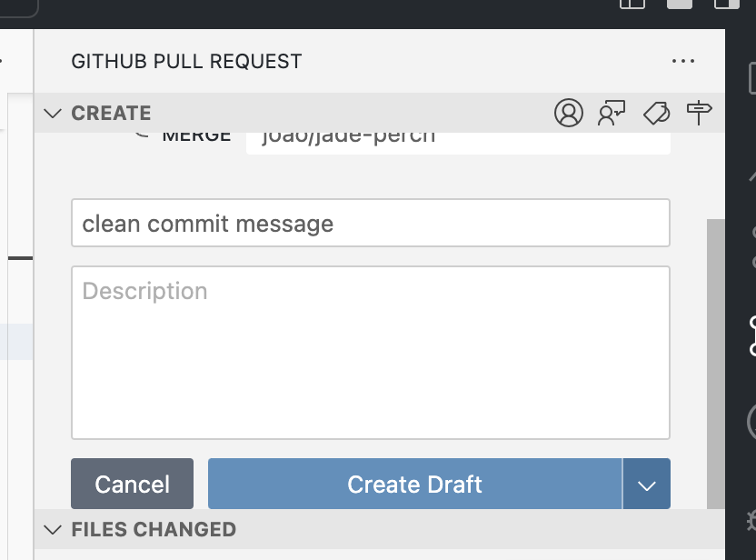
Task: Click the MERGE branch label text
Action: point(195,135)
